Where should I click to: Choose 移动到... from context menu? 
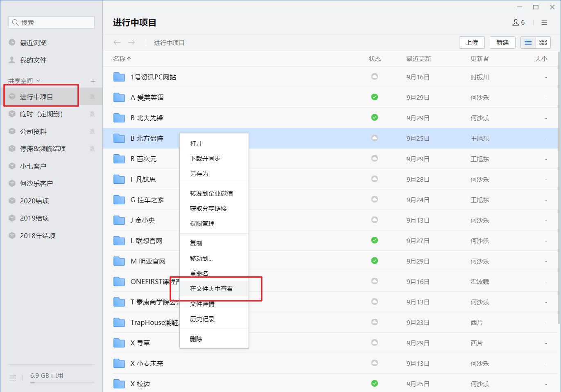[214, 258]
